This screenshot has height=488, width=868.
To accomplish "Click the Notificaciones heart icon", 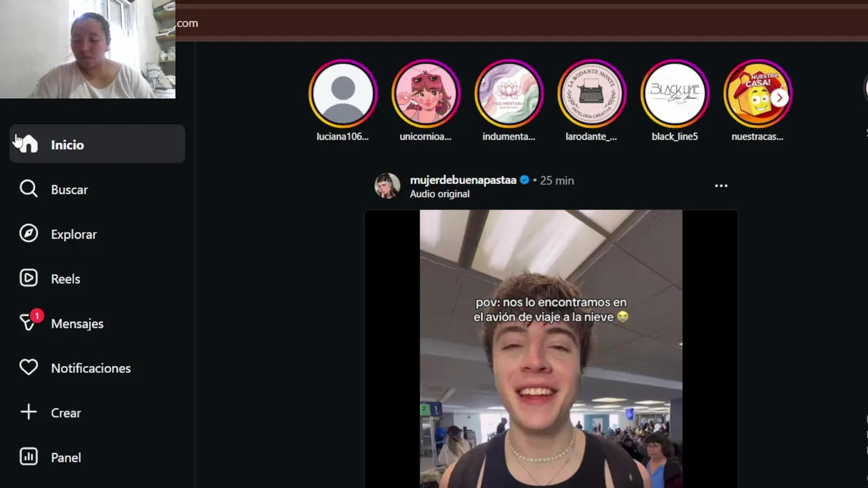I will coord(28,368).
